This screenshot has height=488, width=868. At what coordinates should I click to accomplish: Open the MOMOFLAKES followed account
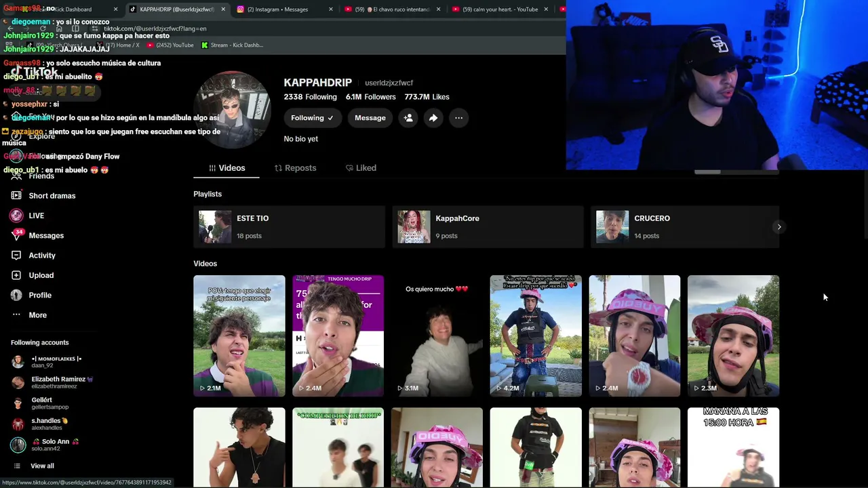click(46, 362)
